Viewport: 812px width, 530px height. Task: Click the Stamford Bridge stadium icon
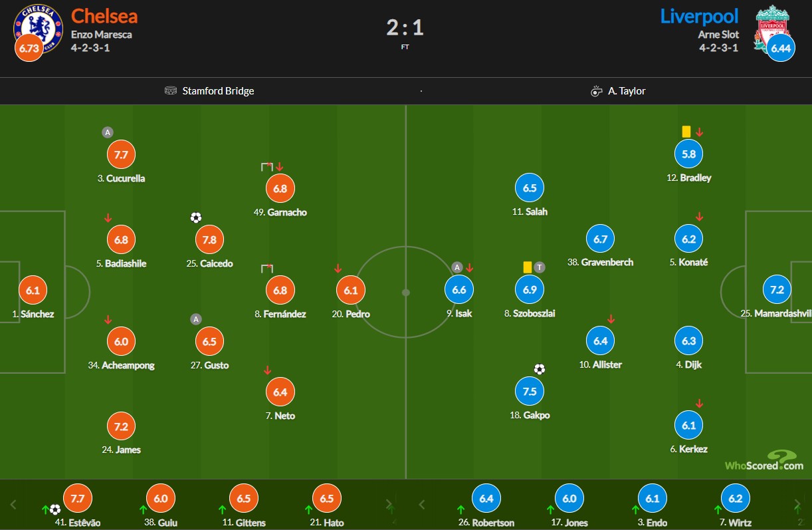pyautogui.click(x=171, y=90)
